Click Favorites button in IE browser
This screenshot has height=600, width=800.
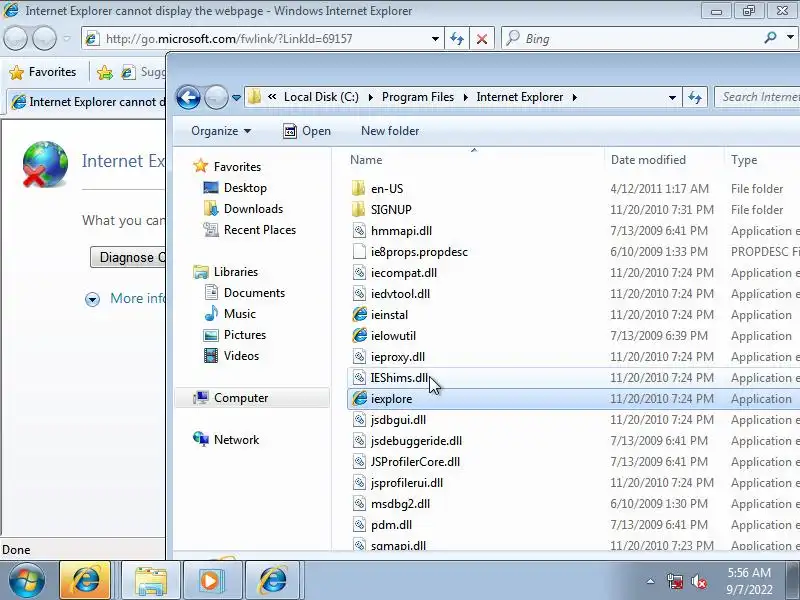point(43,72)
